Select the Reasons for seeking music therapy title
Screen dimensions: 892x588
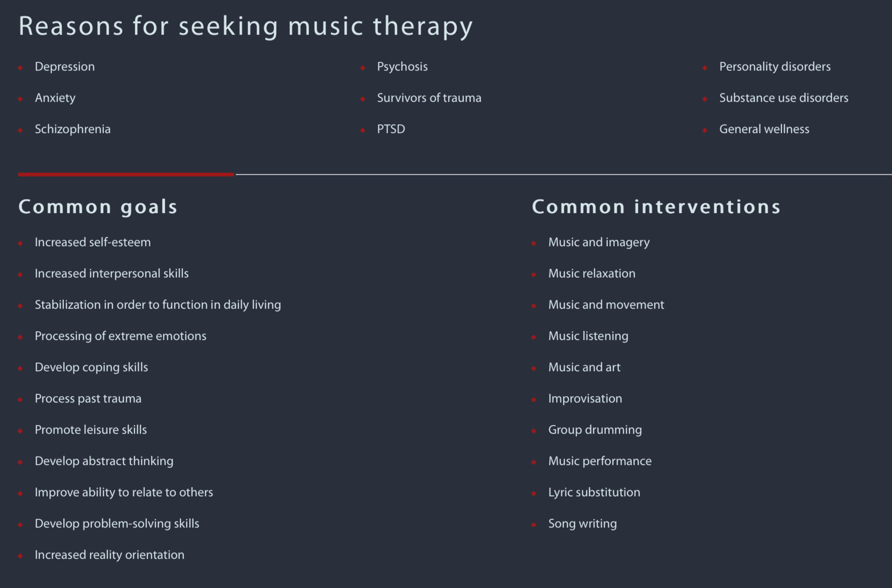point(246,26)
